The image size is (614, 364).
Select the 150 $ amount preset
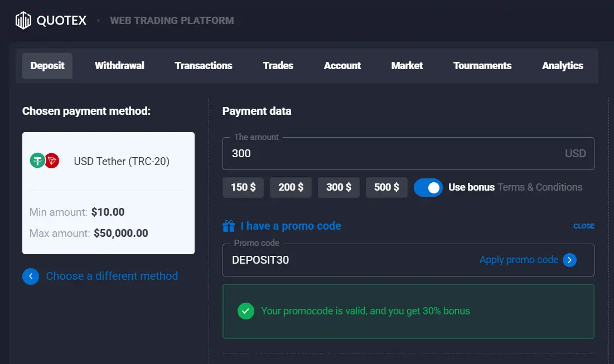click(x=243, y=187)
